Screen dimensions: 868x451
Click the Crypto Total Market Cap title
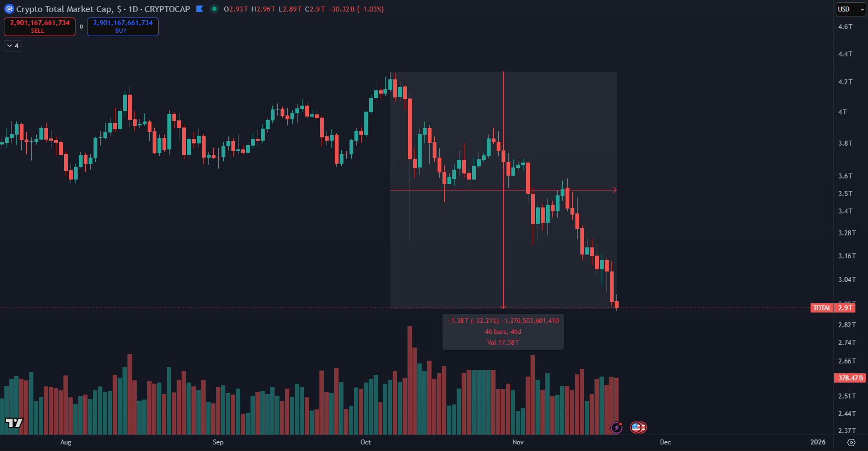click(x=65, y=9)
